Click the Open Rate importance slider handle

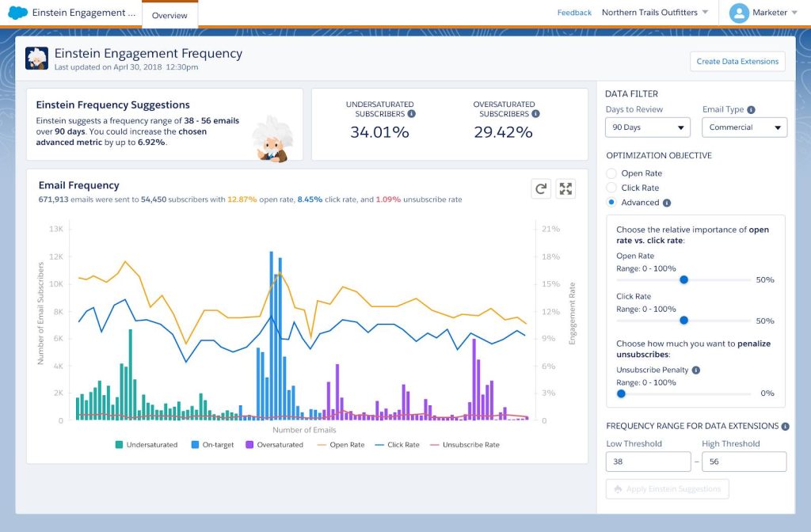pyautogui.click(x=684, y=279)
